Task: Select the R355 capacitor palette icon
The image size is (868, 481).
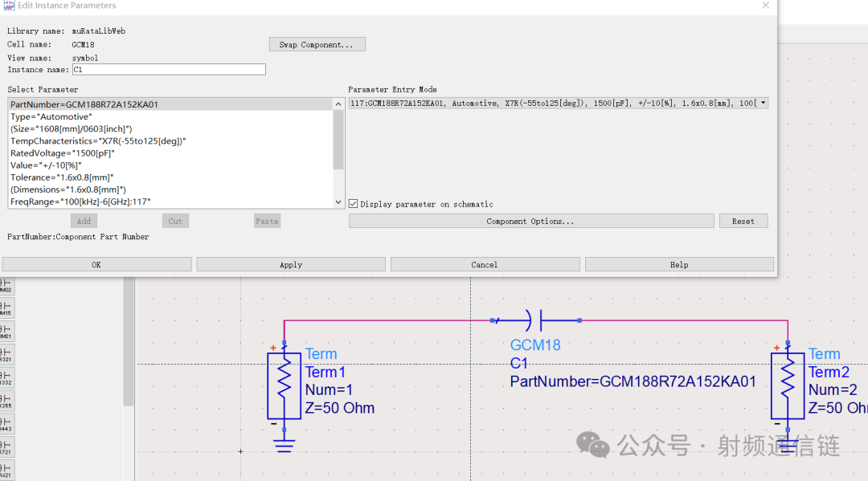Action: click(6, 402)
